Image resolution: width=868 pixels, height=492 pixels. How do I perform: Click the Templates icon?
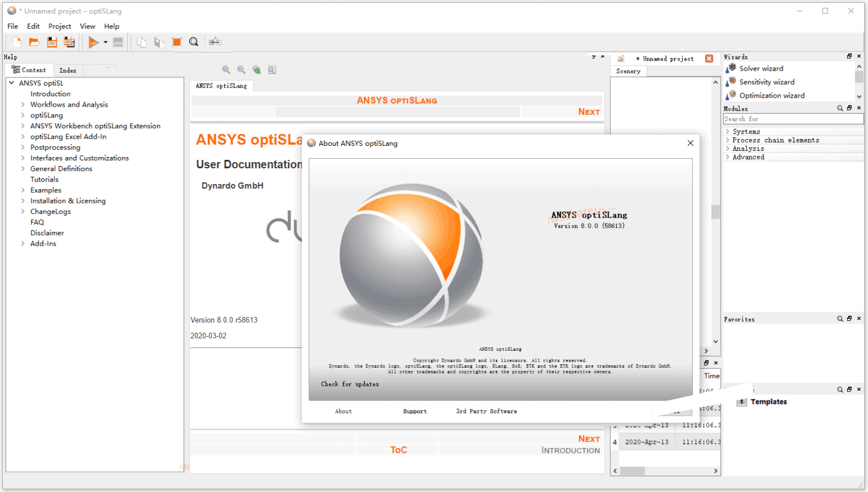742,402
